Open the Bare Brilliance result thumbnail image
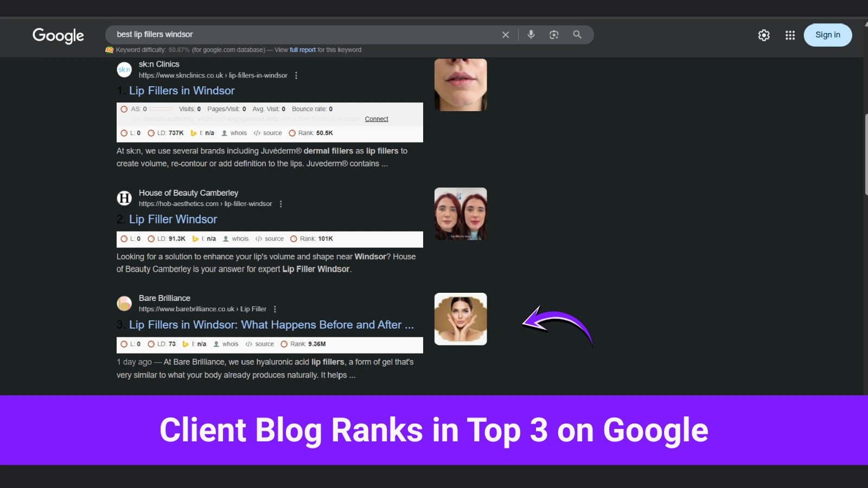The width and height of the screenshot is (868, 488). [460, 319]
